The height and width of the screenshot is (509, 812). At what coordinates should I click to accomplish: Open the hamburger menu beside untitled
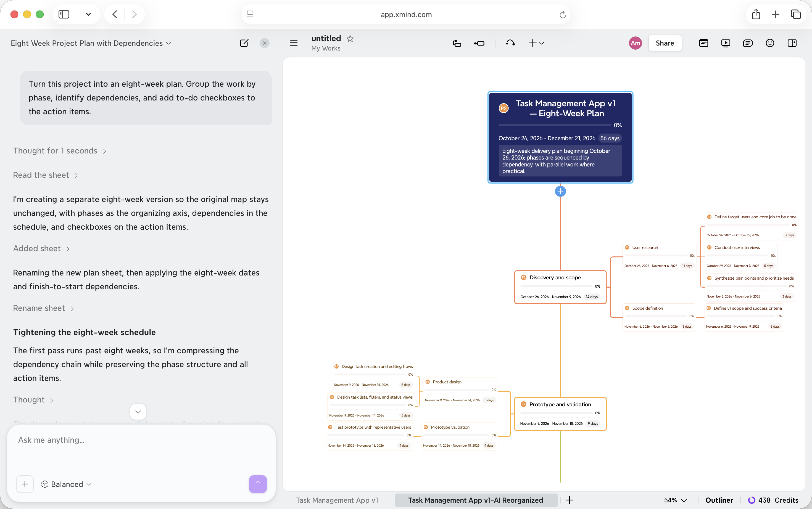point(294,43)
